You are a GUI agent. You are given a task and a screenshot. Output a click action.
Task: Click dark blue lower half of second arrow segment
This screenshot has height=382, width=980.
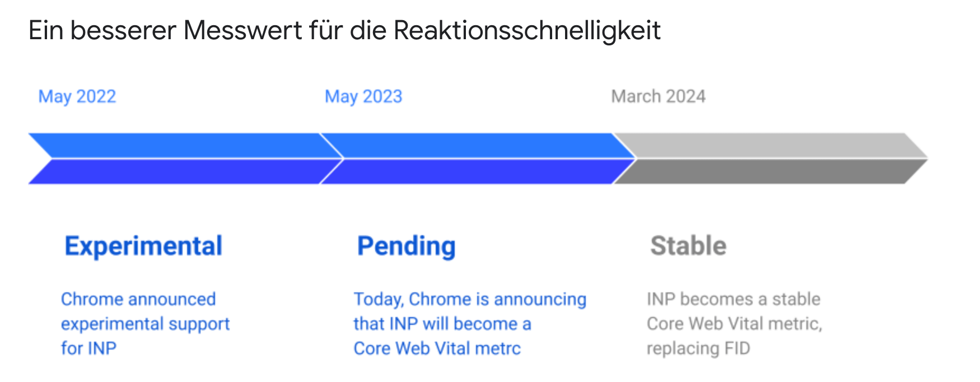coord(476,171)
